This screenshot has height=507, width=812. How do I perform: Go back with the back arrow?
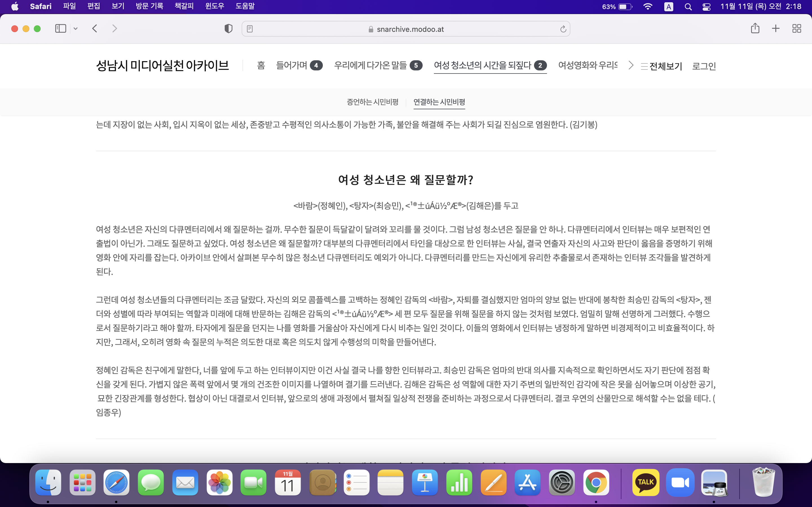[95, 28]
